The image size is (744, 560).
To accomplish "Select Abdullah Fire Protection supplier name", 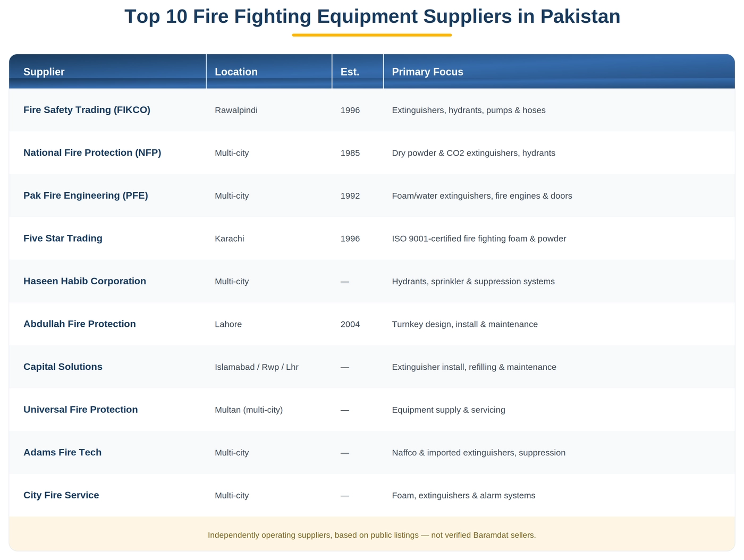I will coord(80,324).
